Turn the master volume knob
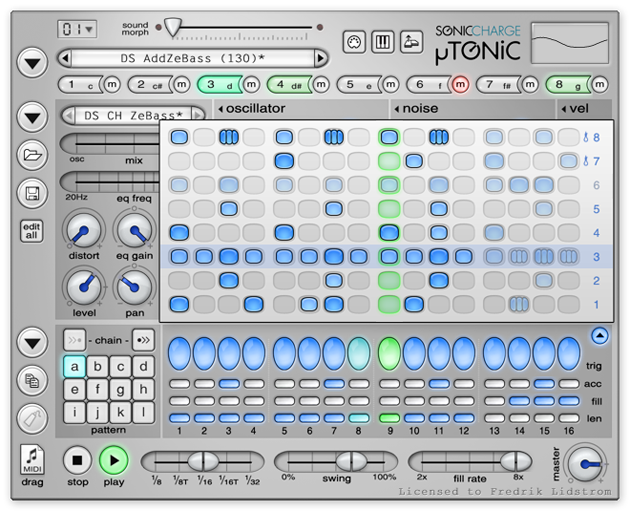This screenshot has height=511, width=630. [x=585, y=464]
